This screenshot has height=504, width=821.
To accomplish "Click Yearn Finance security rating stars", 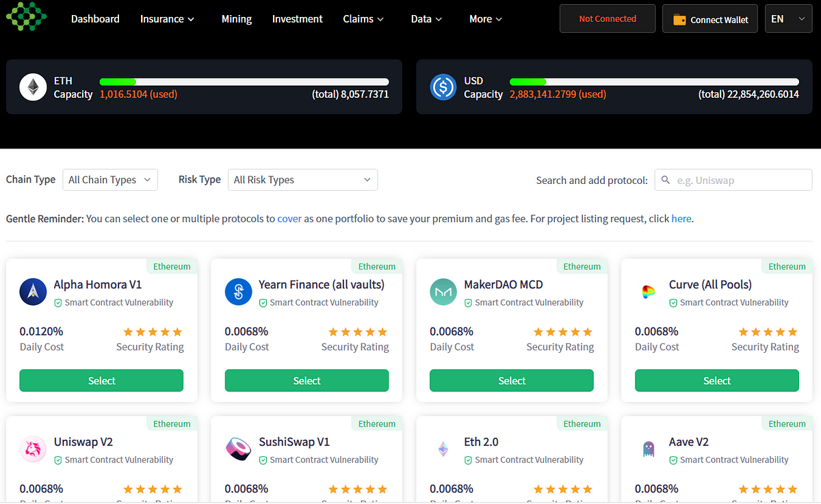I will 358,332.
